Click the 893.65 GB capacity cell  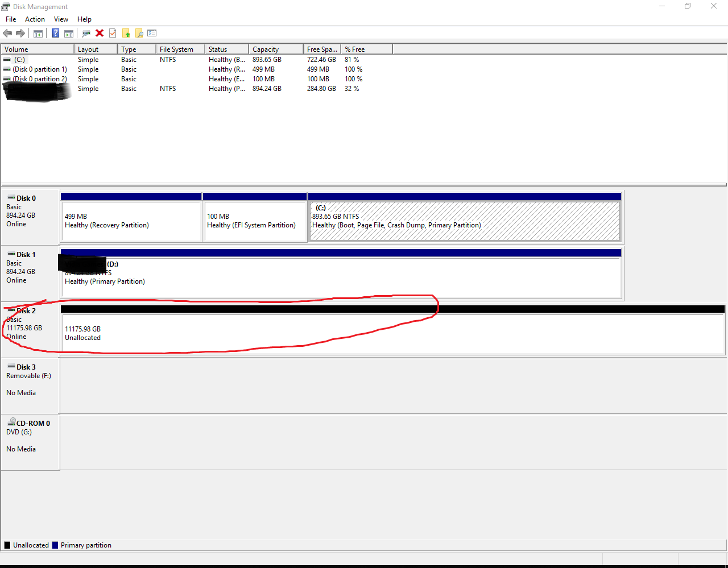point(267,60)
